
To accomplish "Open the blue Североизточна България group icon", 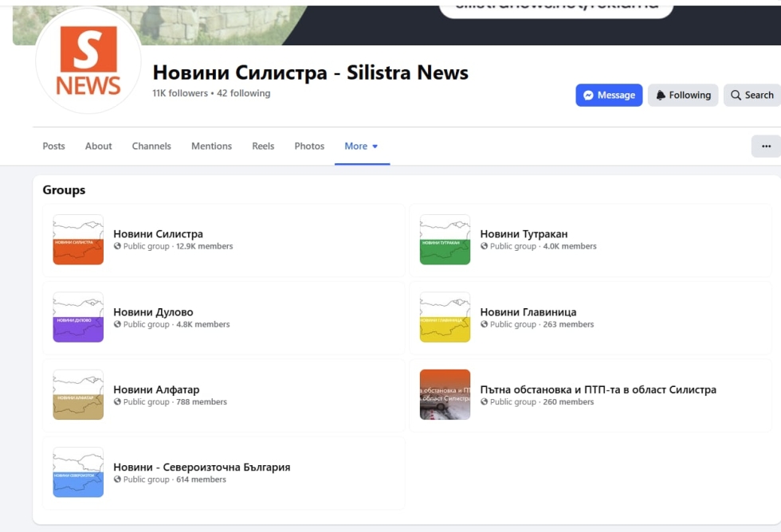I will 78,472.
